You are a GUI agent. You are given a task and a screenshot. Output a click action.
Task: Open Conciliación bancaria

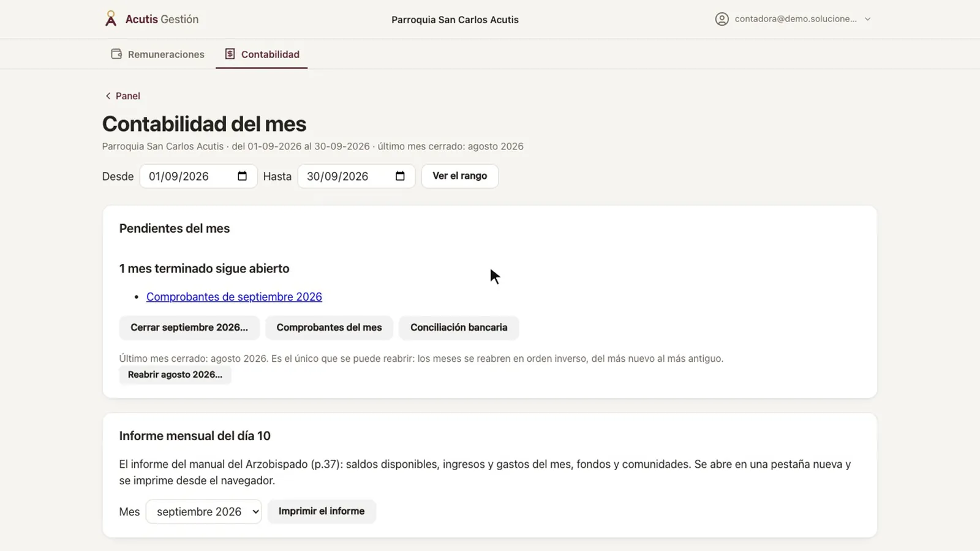pyautogui.click(x=459, y=328)
